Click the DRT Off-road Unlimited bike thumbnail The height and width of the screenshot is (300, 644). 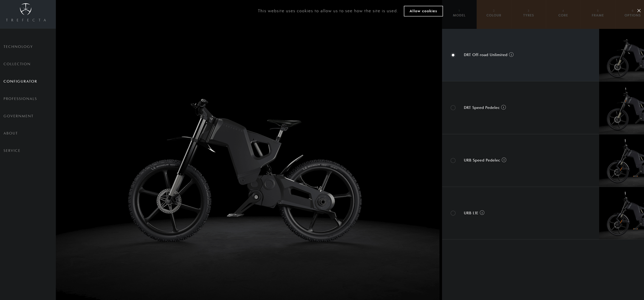pos(621,55)
